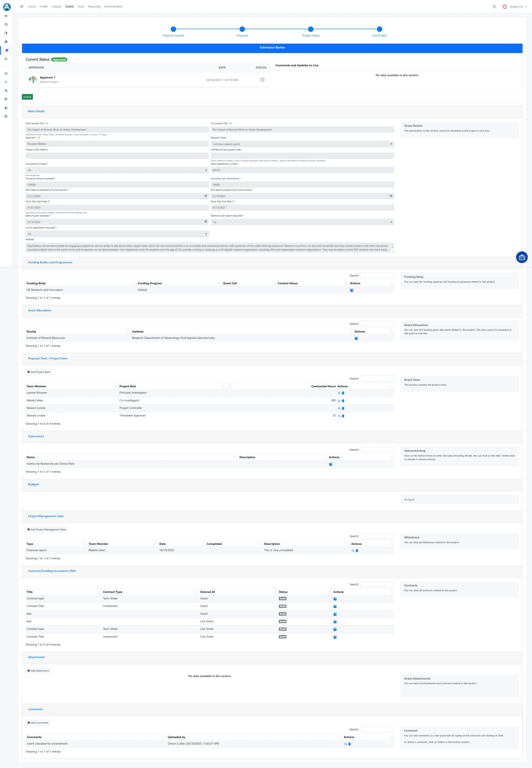Go to the Administration menu
532x768 pixels.
click(113, 7)
